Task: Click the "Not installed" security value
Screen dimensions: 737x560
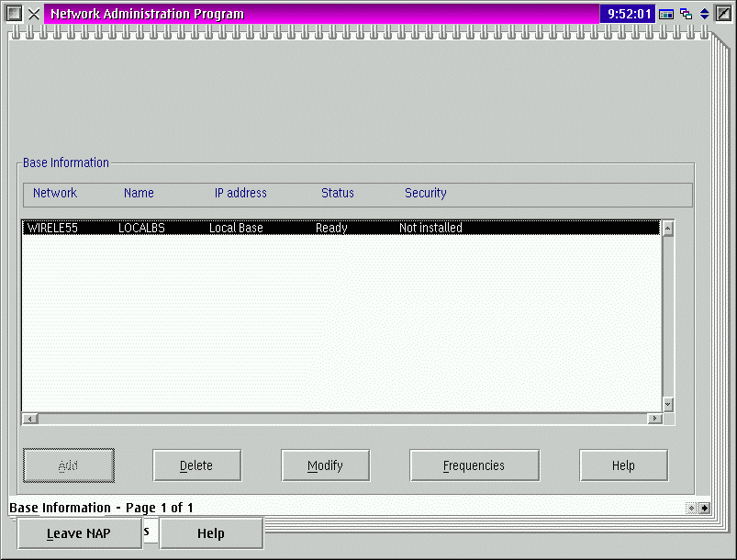Action: coord(430,228)
